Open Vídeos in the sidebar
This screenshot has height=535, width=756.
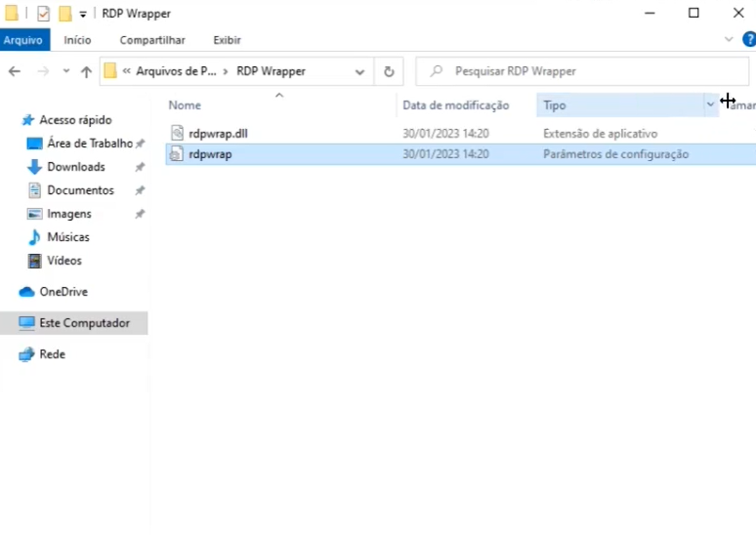[x=64, y=261]
